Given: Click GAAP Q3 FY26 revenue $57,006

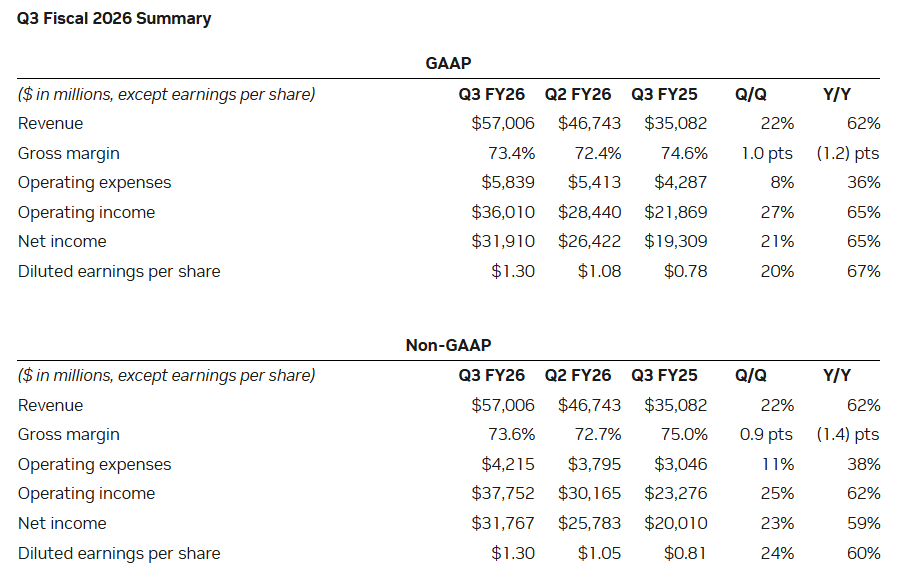Looking at the screenshot, I should point(503,123).
